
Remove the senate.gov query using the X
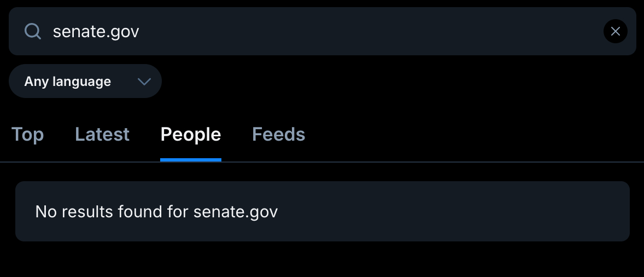coord(615,31)
